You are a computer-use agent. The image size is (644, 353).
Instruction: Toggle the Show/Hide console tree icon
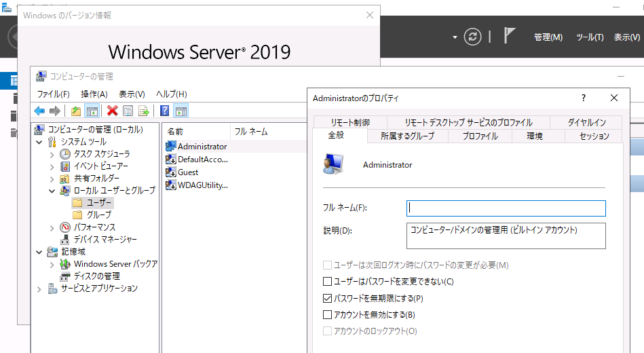pyautogui.click(x=92, y=111)
